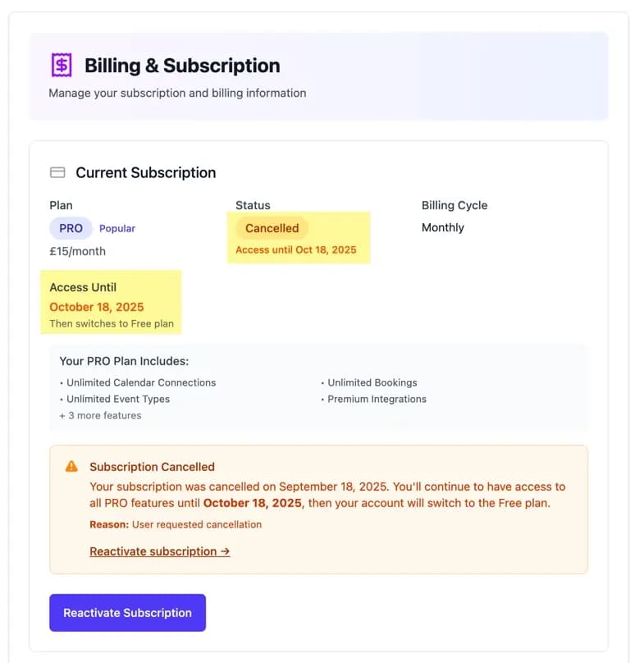Click the orange October 18, 2025 access date
The height and width of the screenshot is (663, 644).
(96, 307)
